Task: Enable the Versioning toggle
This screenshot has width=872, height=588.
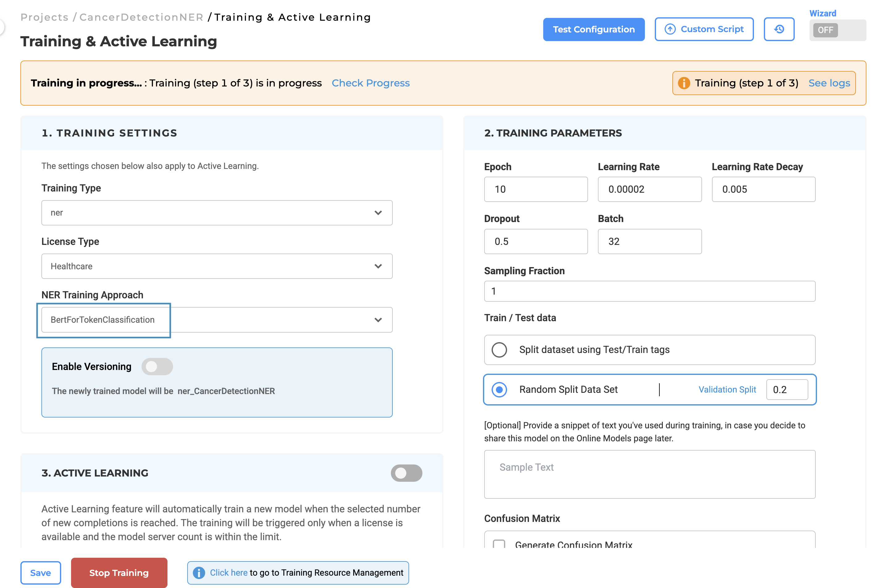Action: click(x=157, y=366)
